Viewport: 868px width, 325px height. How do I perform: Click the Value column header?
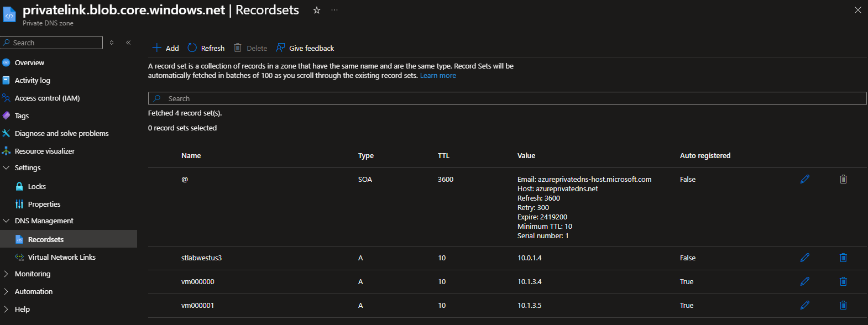(x=526, y=155)
